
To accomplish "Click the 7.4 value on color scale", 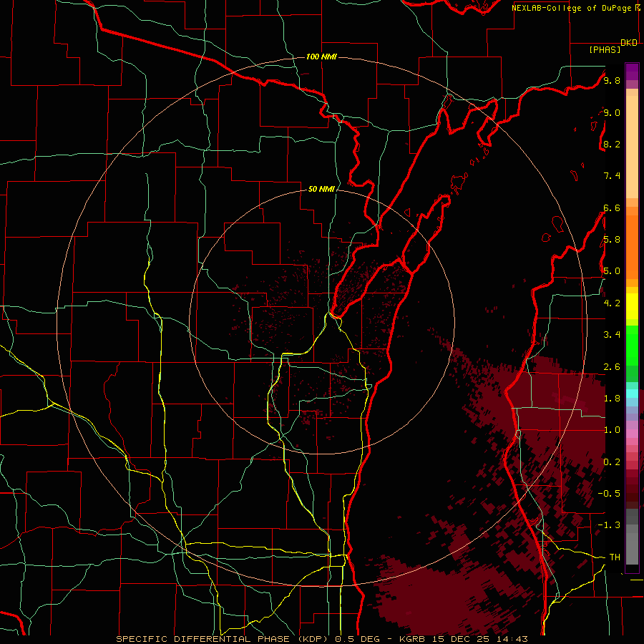I will 612,176.
